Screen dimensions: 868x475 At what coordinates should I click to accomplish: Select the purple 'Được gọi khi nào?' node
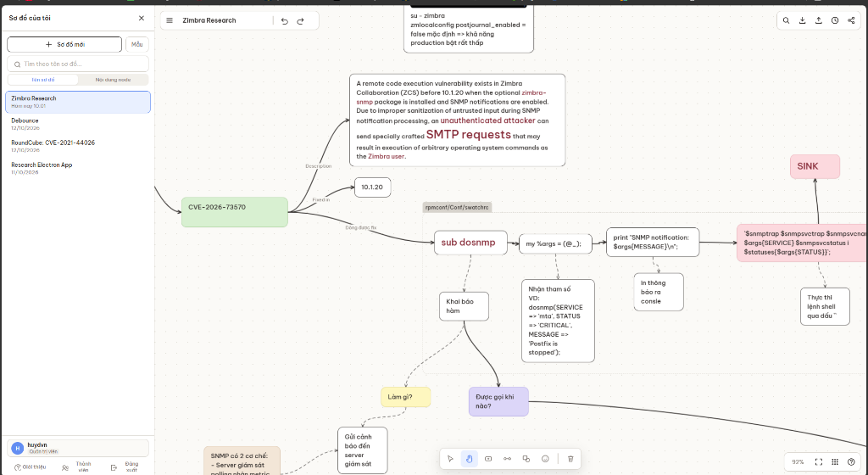[x=498, y=401]
